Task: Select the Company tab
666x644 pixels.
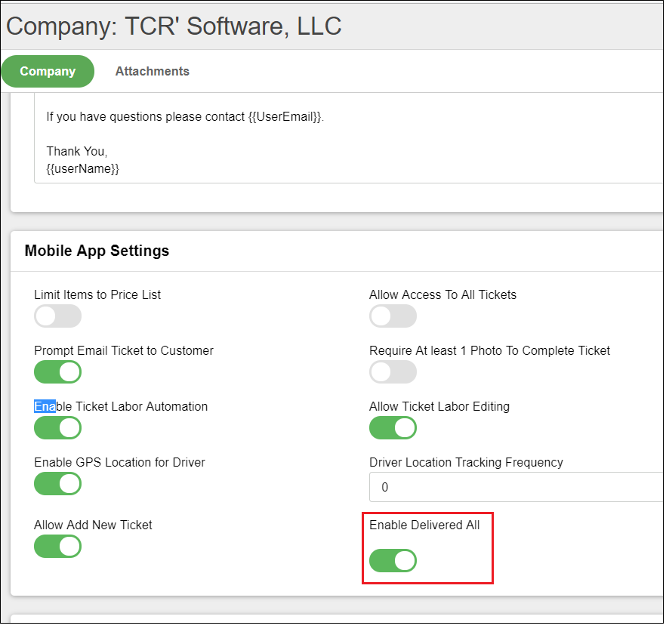Action: click(48, 71)
